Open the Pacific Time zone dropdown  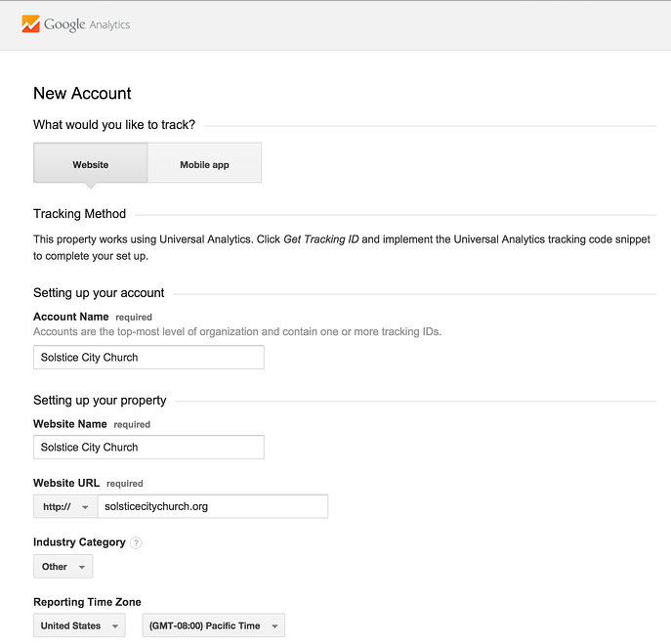(x=214, y=625)
